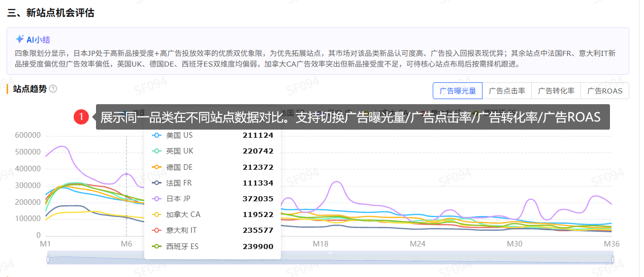Click the help icon beside 站点趋势

(x=53, y=89)
